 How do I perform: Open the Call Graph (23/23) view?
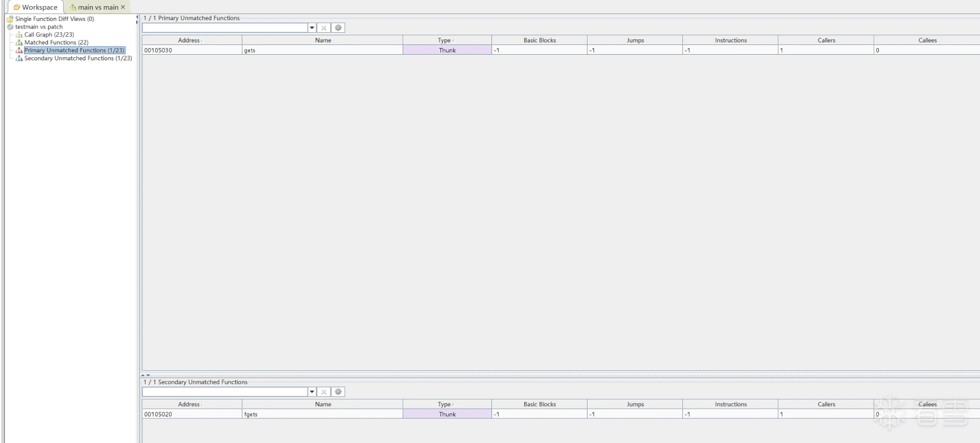(49, 35)
